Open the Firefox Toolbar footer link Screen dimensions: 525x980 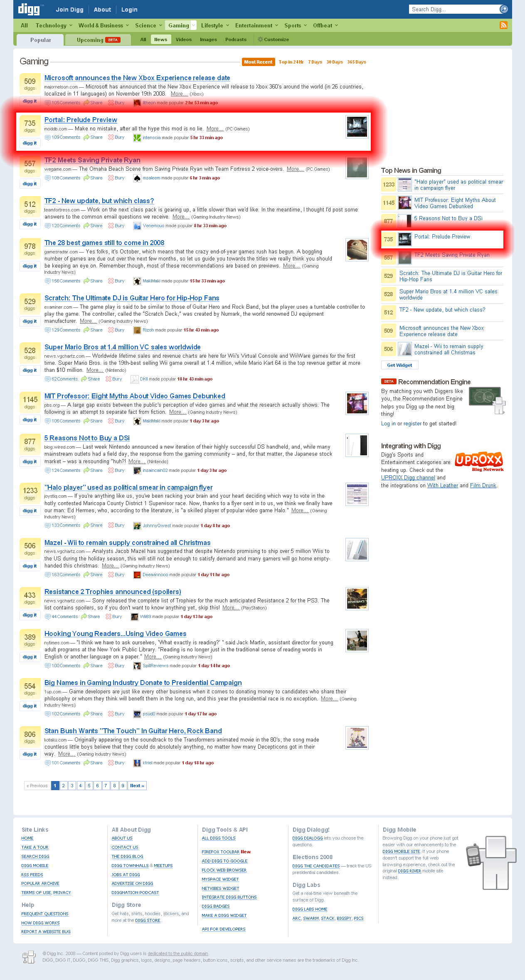click(x=221, y=852)
